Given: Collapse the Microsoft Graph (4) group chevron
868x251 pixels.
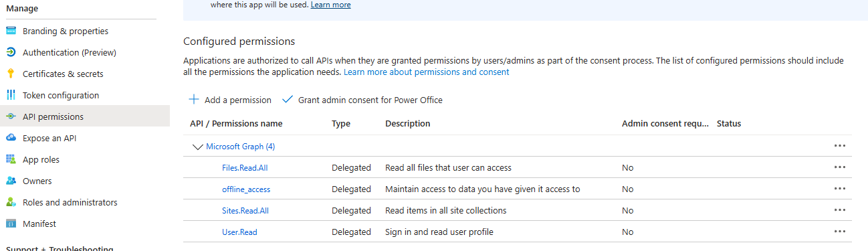Looking at the screenshot, I should (197, 147).
